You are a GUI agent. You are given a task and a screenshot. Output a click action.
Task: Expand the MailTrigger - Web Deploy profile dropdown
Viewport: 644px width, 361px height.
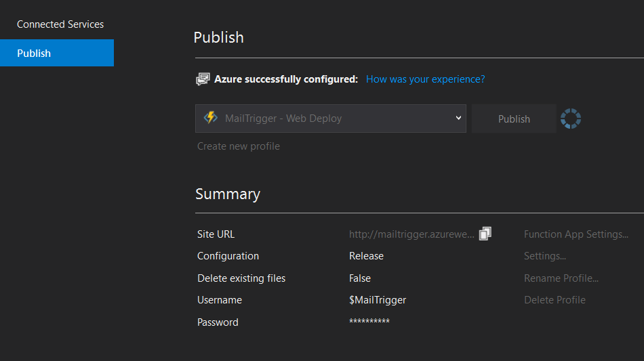tap(331, 119)
